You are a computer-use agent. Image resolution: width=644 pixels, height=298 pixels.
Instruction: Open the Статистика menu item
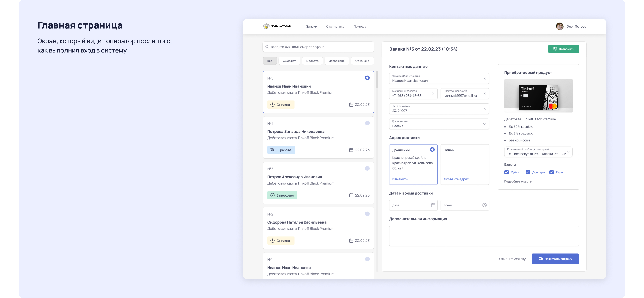(335, 27)
